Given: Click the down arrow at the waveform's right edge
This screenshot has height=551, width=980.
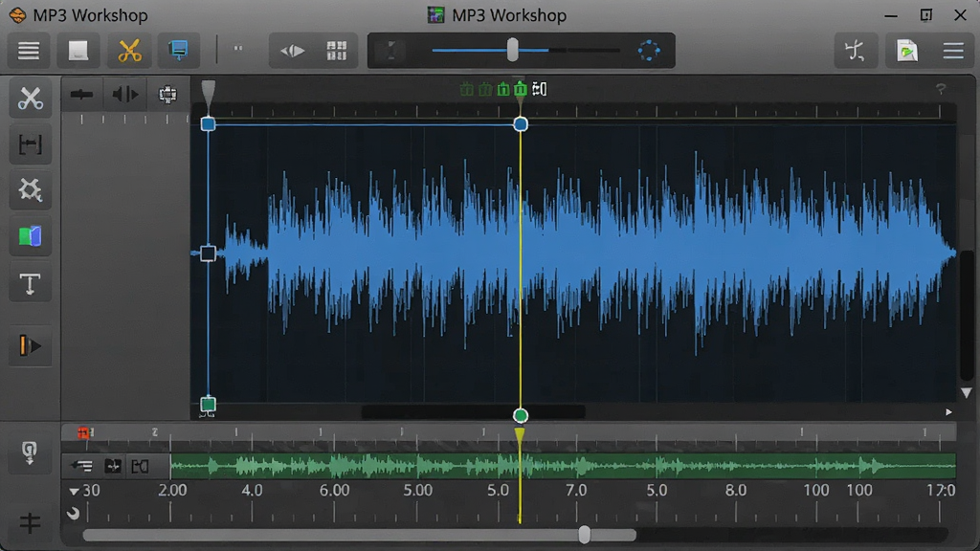Looking at the screenshot, I should click(967, 393).
